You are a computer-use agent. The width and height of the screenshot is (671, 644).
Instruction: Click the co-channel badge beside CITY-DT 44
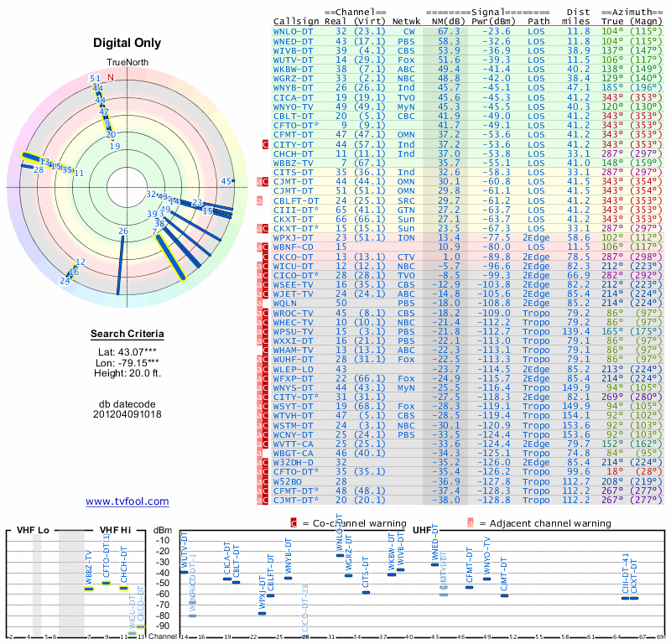click(x=265, y=144)
